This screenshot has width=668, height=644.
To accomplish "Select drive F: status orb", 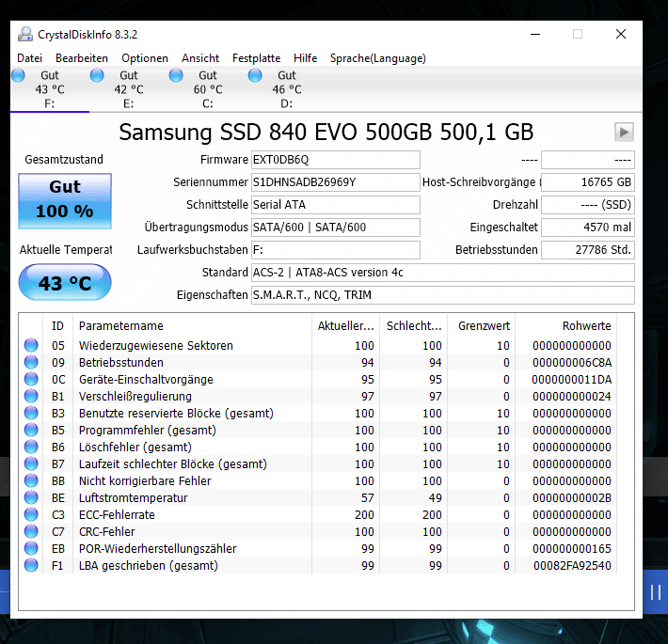I will 18,75.
